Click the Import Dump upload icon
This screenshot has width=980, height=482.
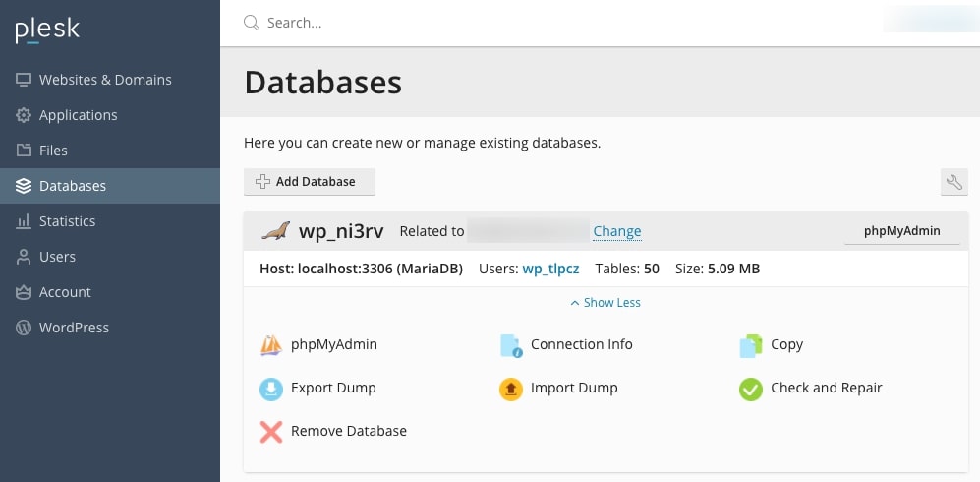[510, 389]
